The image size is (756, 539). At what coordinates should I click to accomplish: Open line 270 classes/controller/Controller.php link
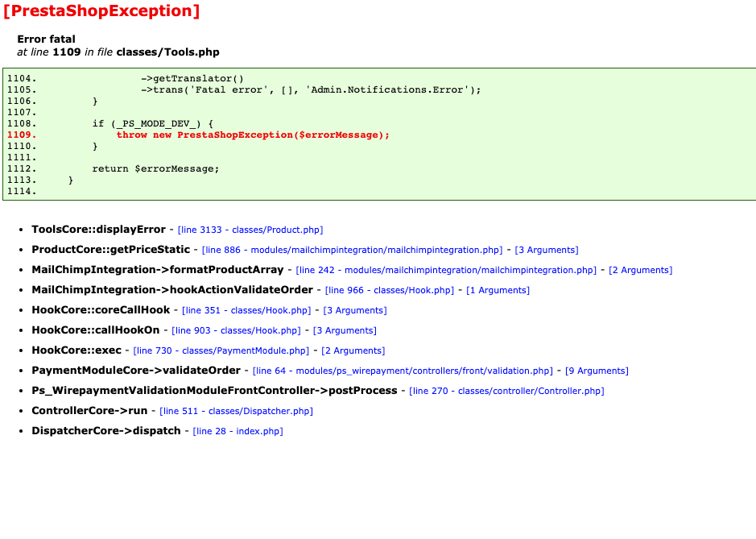[506, 391]
